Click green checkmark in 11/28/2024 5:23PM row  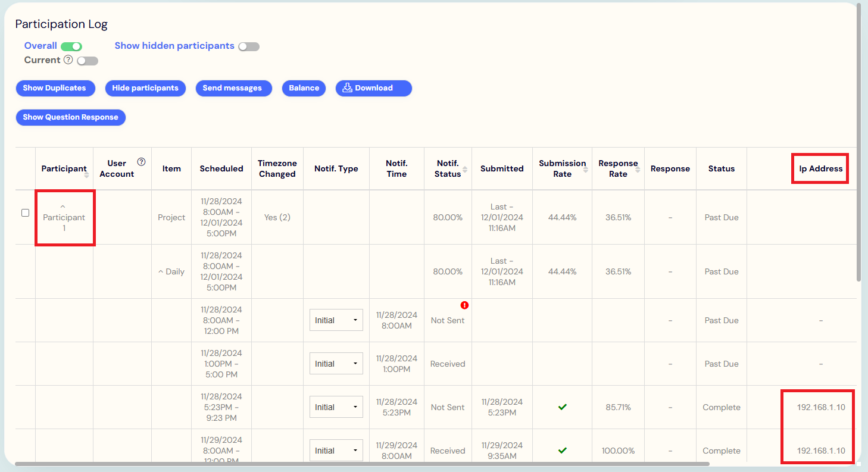[562, 407]
